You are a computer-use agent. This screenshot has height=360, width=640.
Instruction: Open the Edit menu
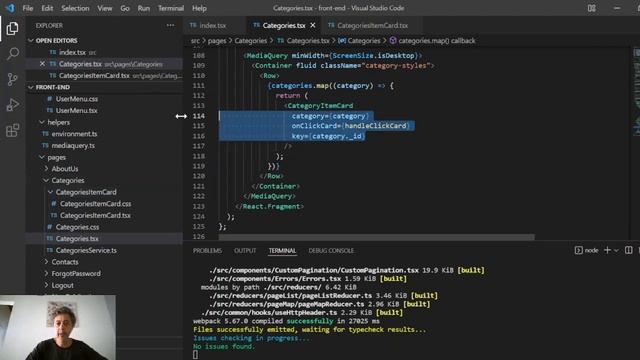pos(47,8)
